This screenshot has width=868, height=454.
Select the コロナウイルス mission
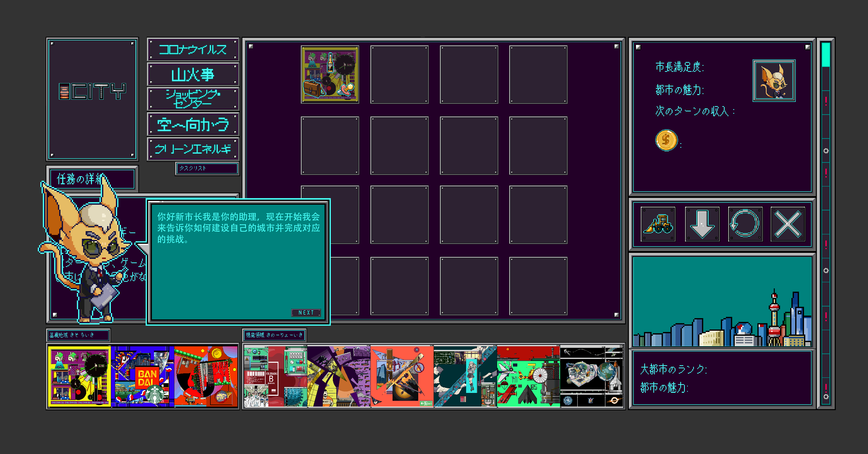coord(193,50)
